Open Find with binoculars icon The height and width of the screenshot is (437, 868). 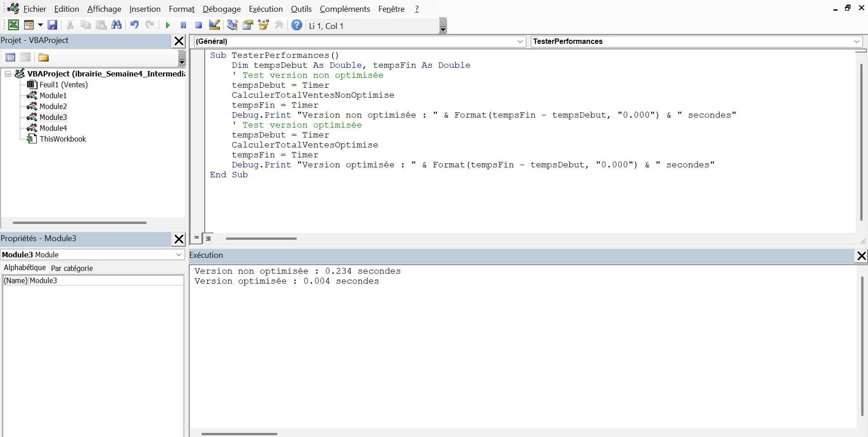click(x=116, y=25)
